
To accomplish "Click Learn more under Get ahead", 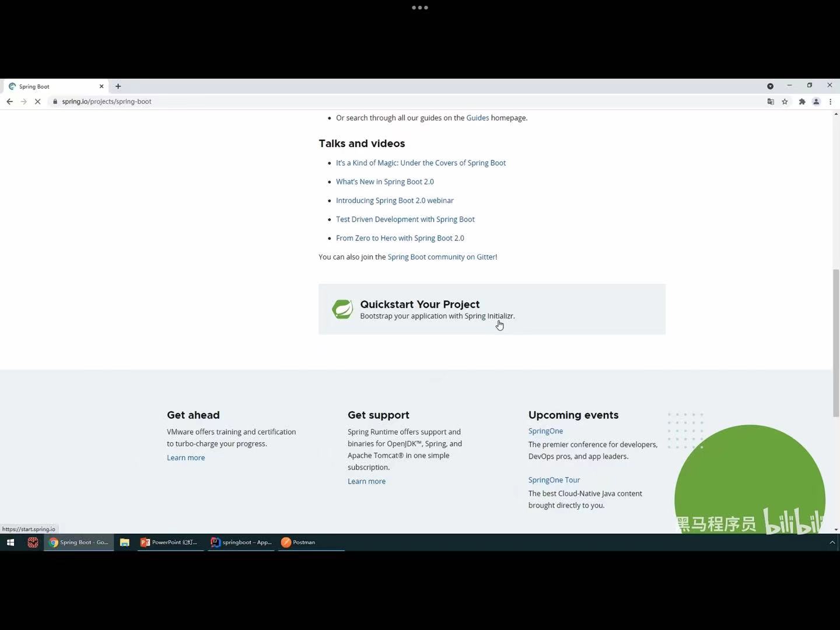I will pyautogui.click(x=185, y=457).
